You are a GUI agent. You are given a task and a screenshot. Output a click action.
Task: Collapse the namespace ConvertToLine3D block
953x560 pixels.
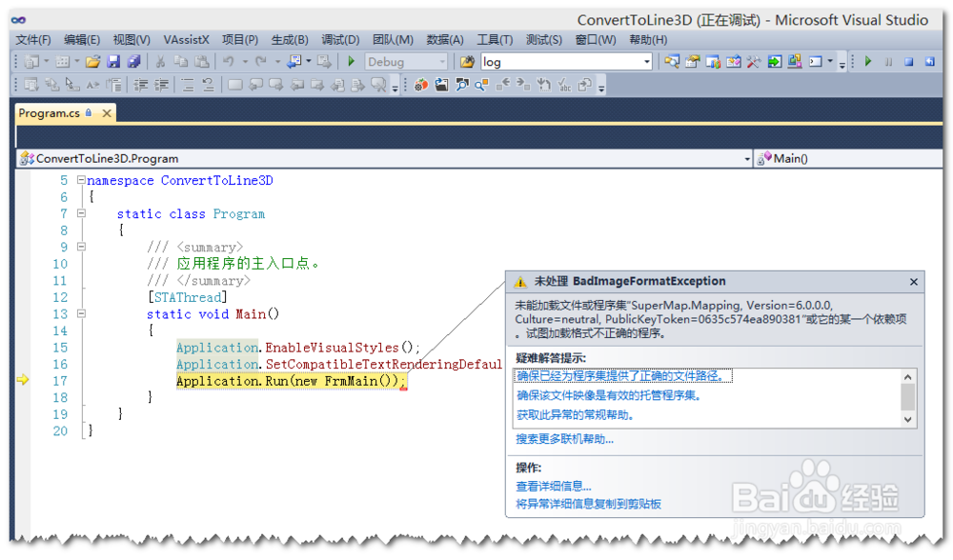click(x=81, y=180)
